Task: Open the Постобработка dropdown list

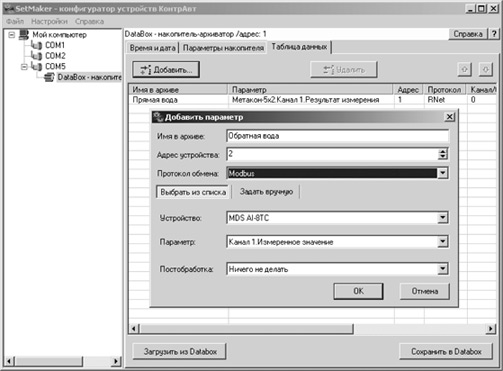Action: [442, 269]
